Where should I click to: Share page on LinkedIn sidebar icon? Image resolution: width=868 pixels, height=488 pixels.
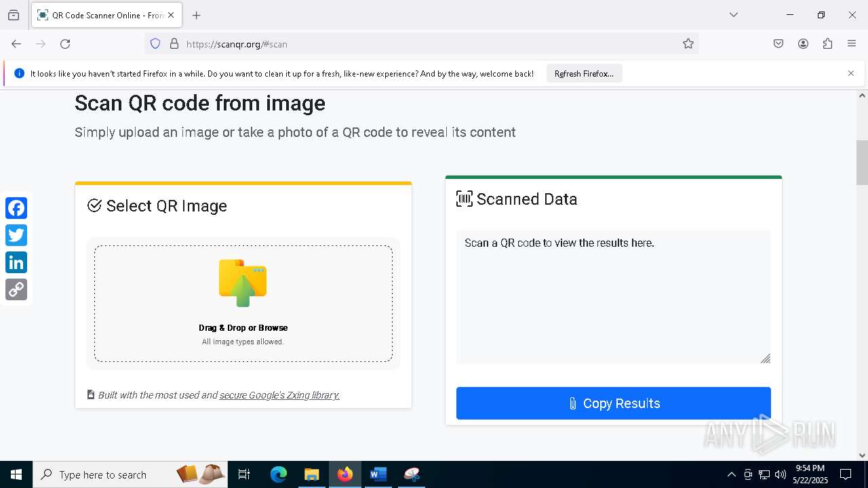tap(16, 262)
